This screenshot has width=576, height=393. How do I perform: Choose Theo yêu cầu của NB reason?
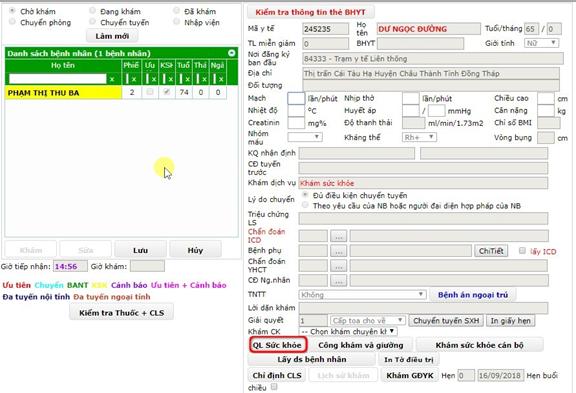(305, 205)
